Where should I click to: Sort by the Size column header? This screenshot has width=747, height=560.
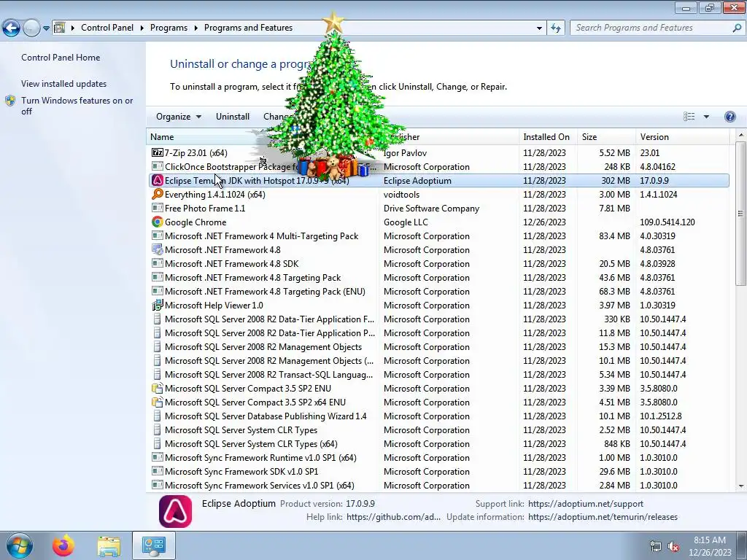point(606,137)
